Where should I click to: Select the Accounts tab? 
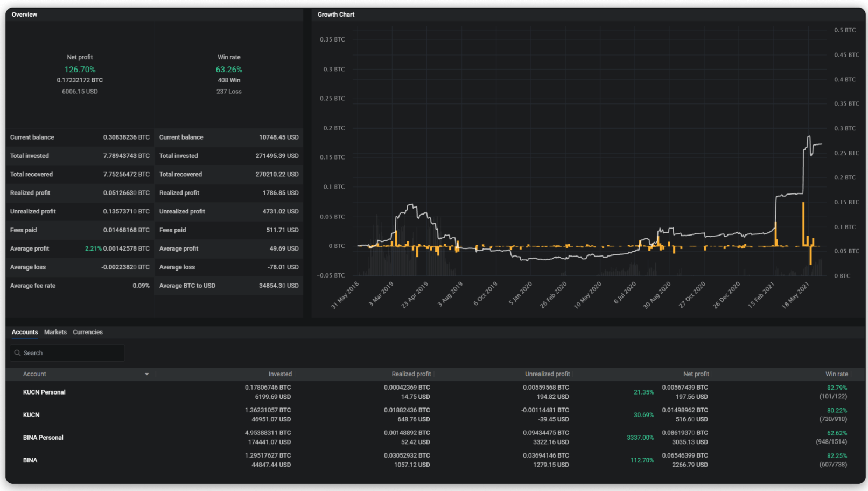tap(25, 332)
